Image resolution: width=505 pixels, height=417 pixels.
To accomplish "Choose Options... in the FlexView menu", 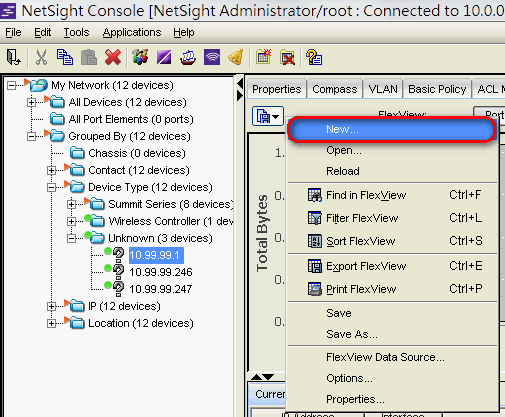I will [392, 378].
